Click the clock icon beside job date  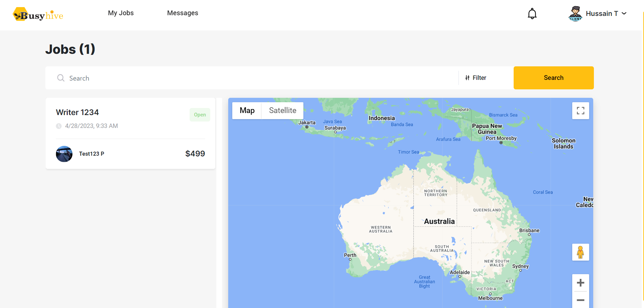59,126
